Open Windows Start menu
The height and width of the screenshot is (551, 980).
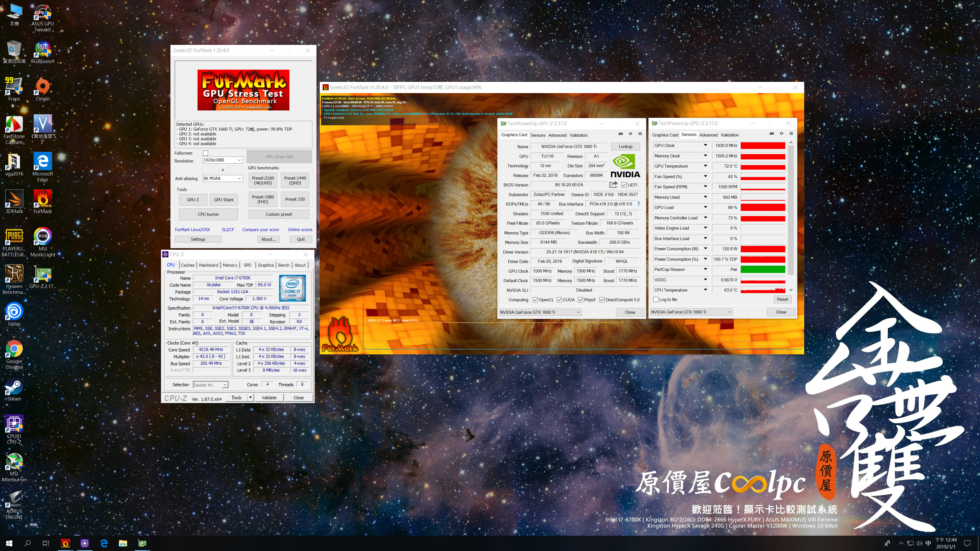(x=9, y=543)
